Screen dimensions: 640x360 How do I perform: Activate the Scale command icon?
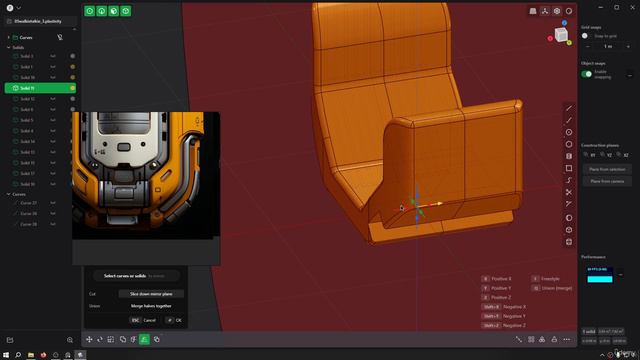click(x=111, y=339)
